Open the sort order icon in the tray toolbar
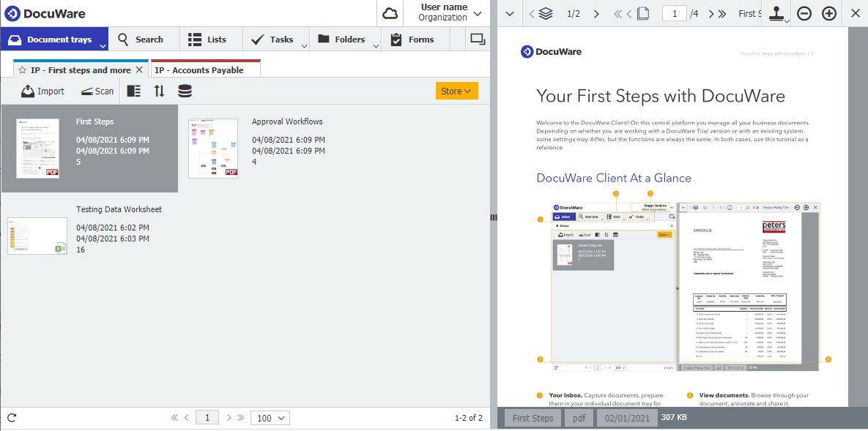868x431 pixels. pyautogui.click(x=160, y=90)
